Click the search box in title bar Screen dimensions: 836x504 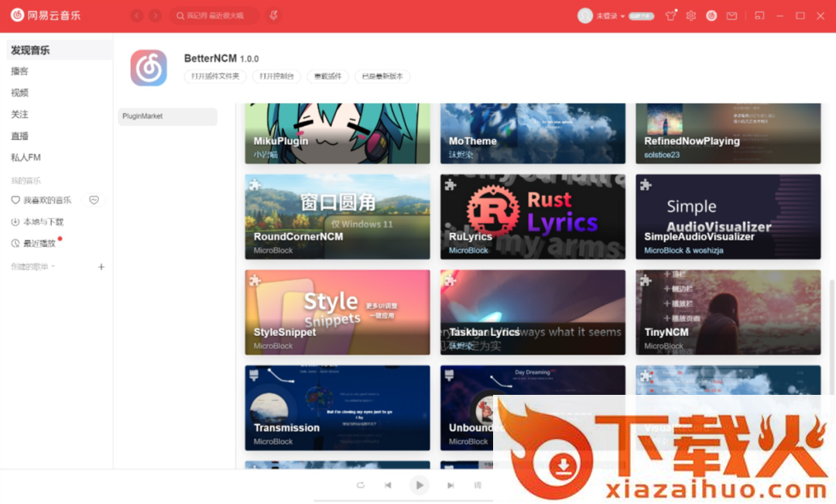pos(214,16)
